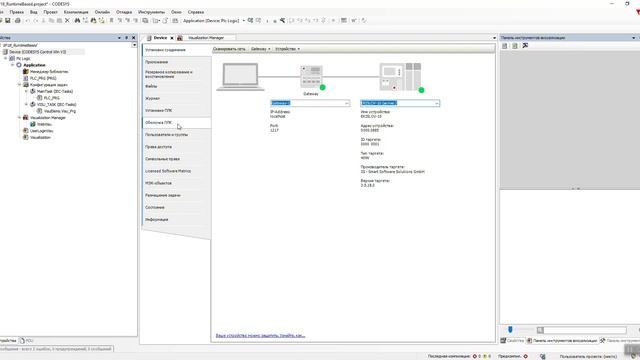
Task: Open Find with the binoculars icon
Action: pyautogui.click(x=77, y=20)
